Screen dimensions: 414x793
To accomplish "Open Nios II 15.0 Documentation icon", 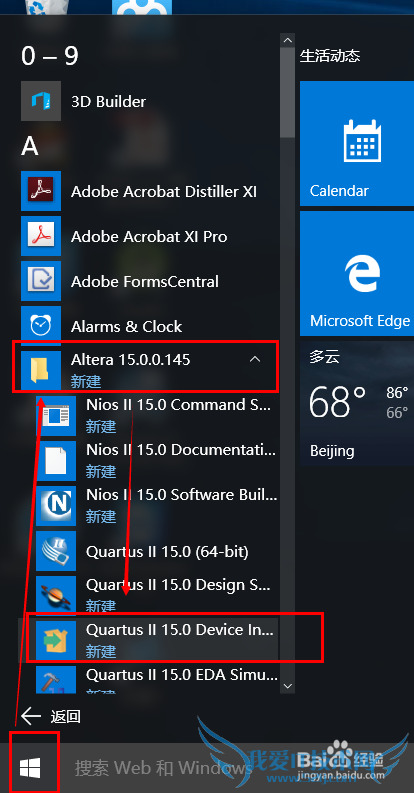I will 56,461.
